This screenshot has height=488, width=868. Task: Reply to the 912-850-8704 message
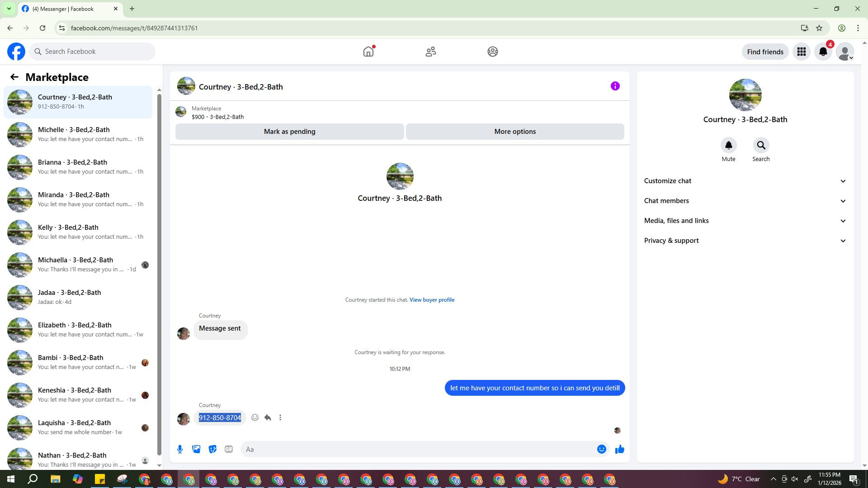pos(268,417)
